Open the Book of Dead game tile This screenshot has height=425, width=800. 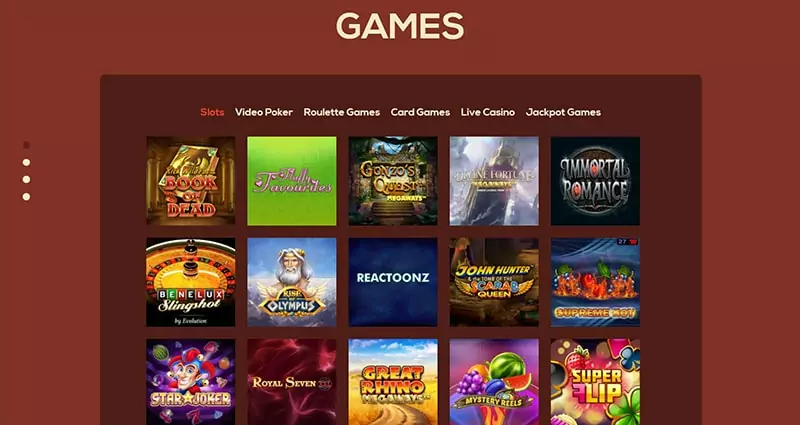click(191, 181)
